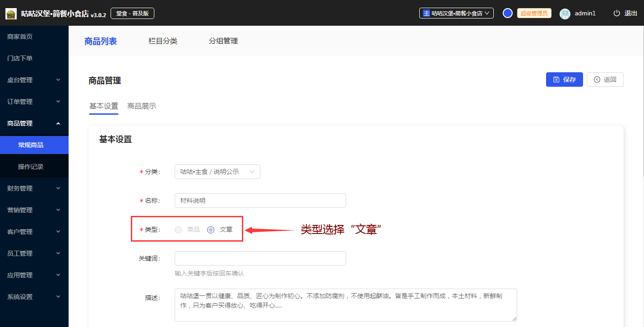Select 常规商品 submenu item
Image resolution: width=644 pixels, height=327 pixels.
(x=34, y=145)
